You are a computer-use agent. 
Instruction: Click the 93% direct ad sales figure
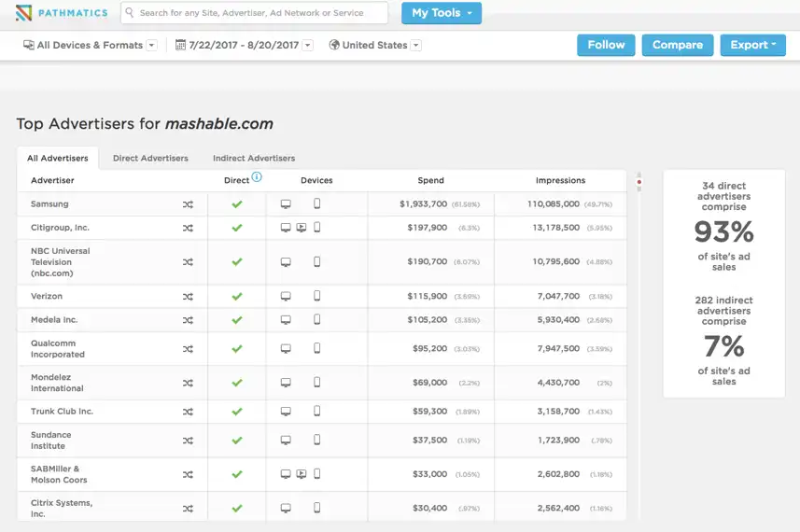(x=724, y=231)
